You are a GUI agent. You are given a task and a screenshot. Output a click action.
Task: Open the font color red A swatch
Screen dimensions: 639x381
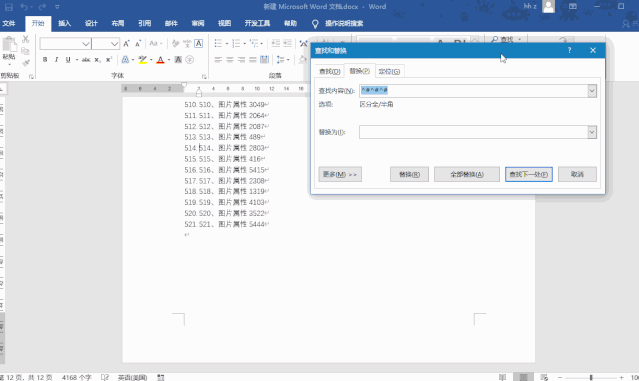click(160, 59)
